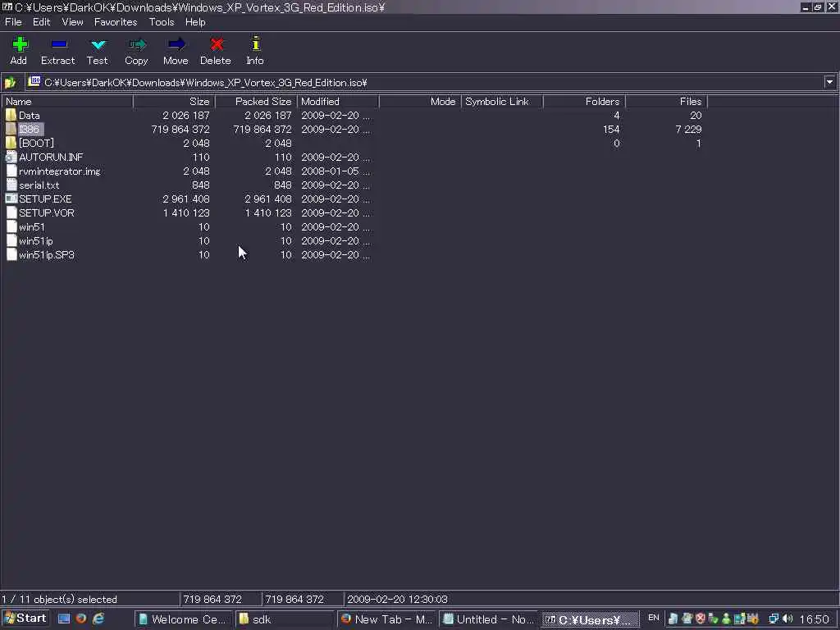Click the win51ip file icon
Screen dimensions: 840x630
point(11,240)
